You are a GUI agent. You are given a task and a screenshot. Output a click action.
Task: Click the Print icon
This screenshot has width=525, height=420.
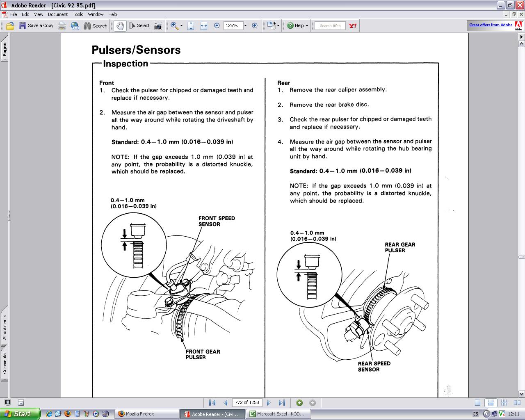62,25
